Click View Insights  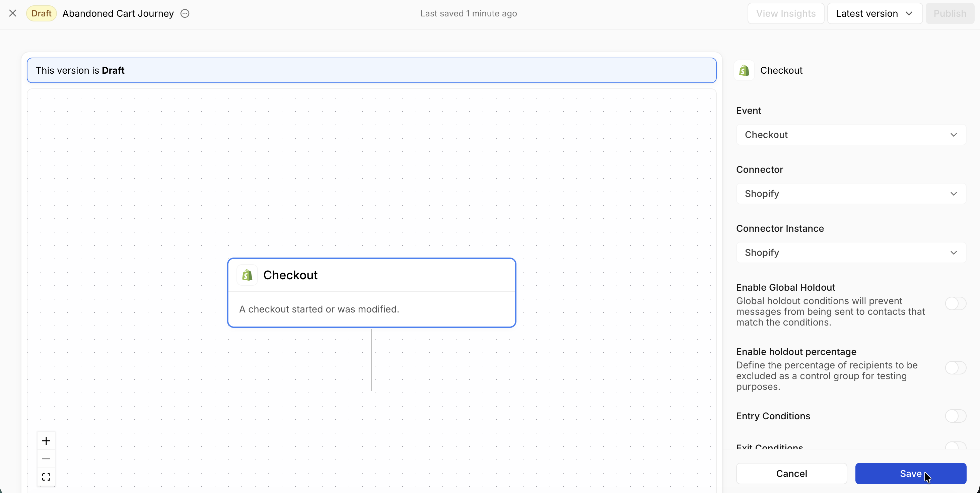click(786, 13)
